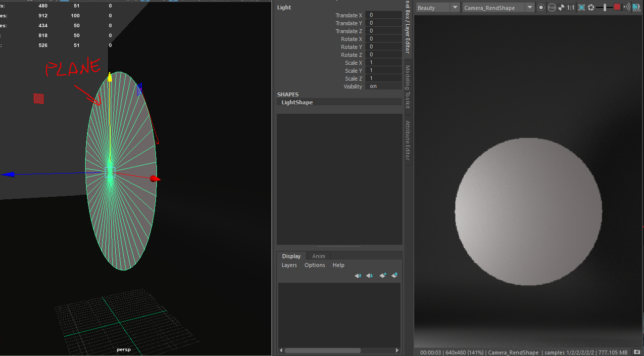Toggle the A/B comparison wipe slider icon

pyautogui.click(x=605, y=7)
